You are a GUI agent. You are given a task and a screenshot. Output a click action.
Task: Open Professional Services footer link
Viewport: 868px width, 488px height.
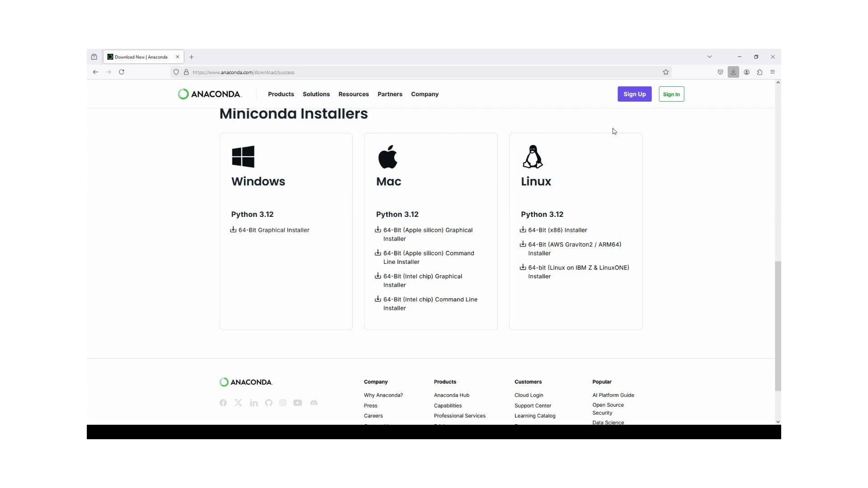click(x=460, y=416)
